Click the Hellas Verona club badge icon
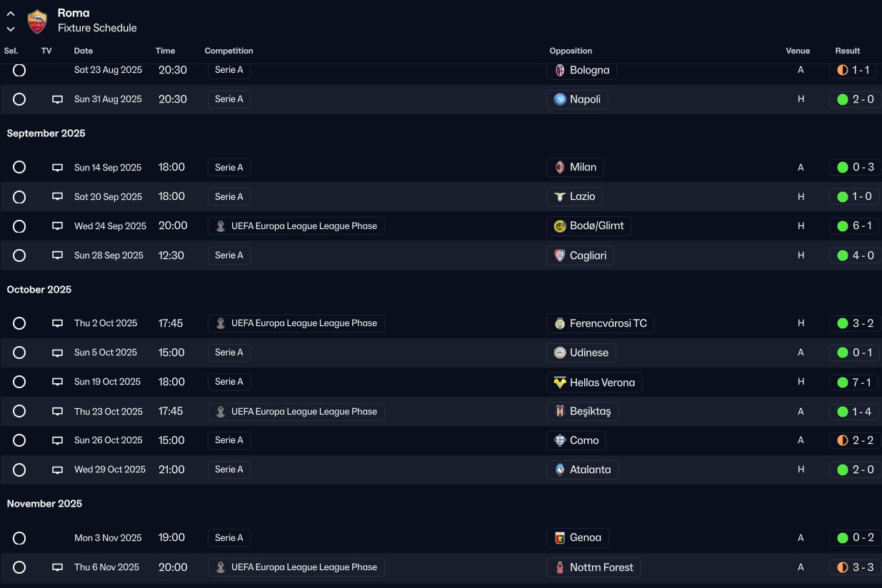 (x=560, y=382)
